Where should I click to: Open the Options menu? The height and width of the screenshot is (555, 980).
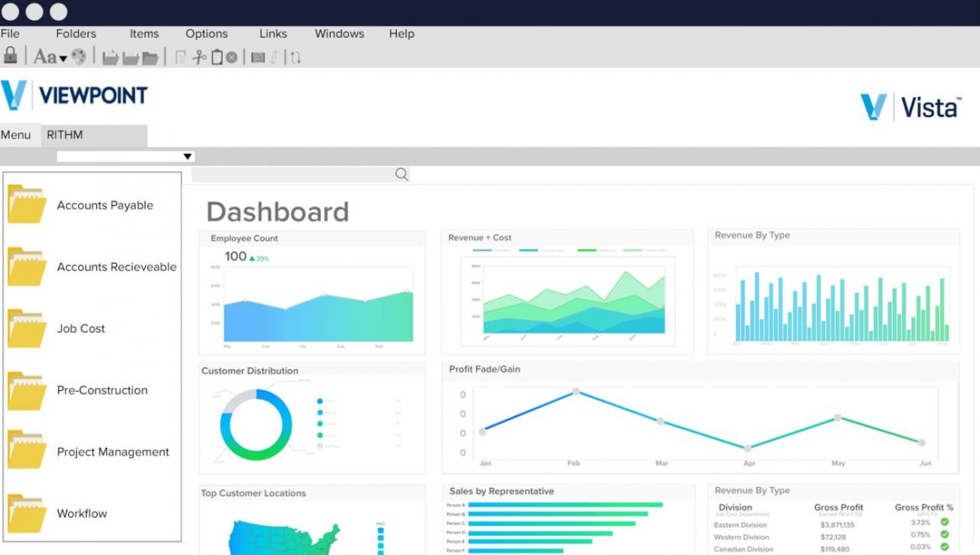pos(206,33)
